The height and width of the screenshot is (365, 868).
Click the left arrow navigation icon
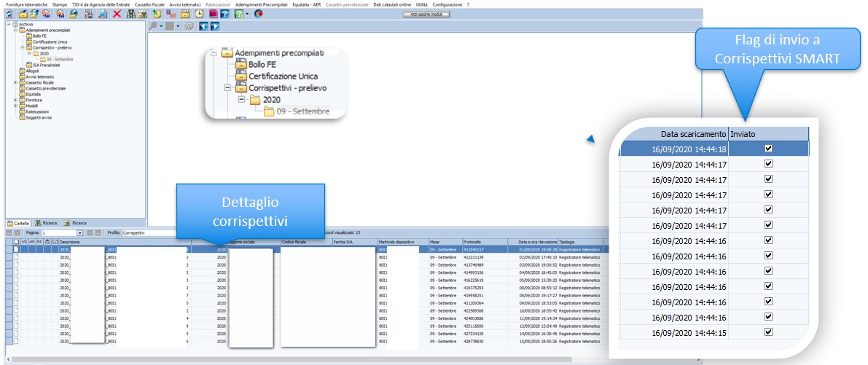(x=204, y=26)
